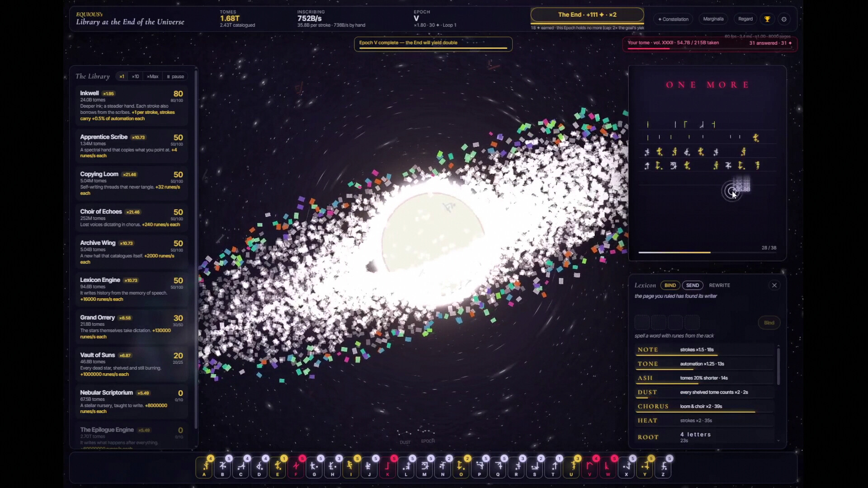Select the CHORUS word in Lexicon

click(x=704, y=407)
